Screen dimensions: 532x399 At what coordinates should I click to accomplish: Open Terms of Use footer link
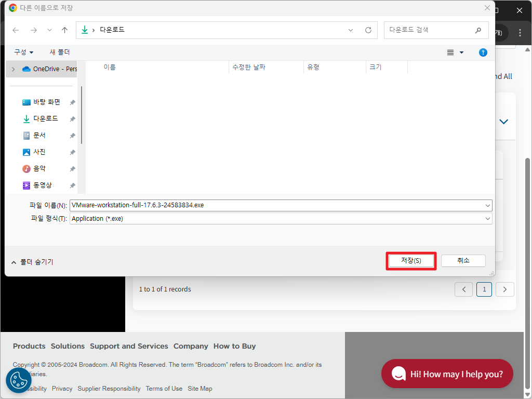(x=164, y=389)
